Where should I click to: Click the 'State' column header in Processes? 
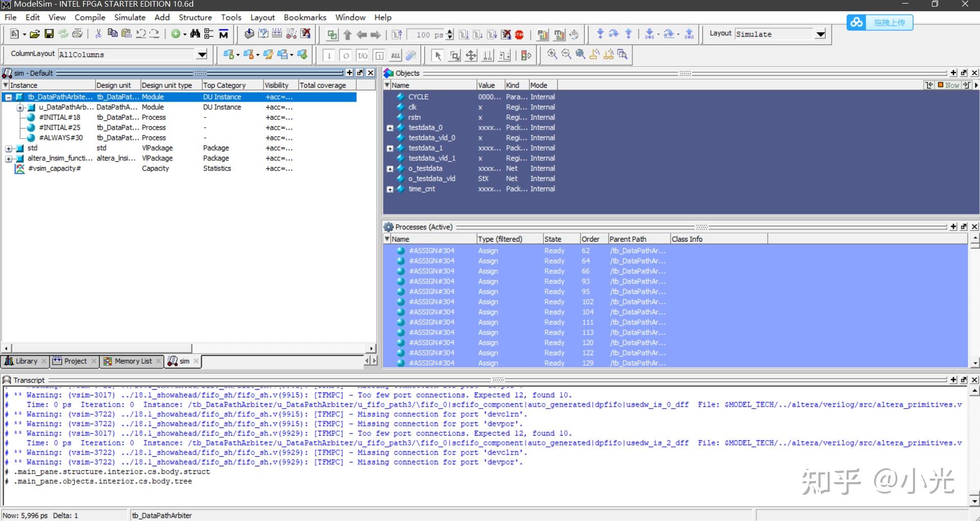(x=561, y=239)
